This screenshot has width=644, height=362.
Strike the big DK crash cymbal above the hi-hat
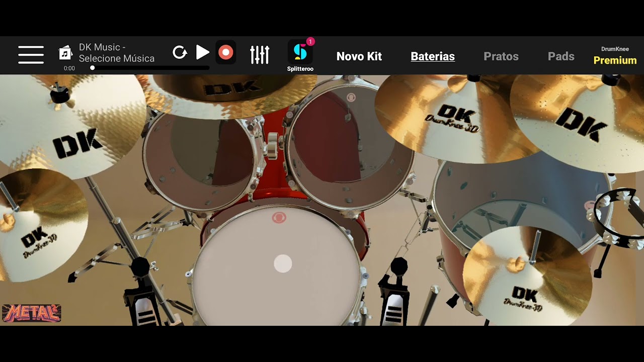click(70, 126)
